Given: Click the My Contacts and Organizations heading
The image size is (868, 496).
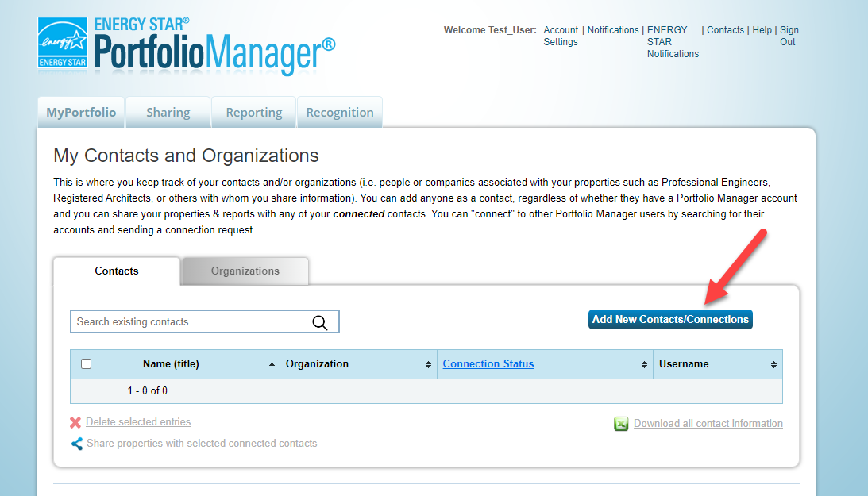Looking at the screenshot, I should 186,156.
